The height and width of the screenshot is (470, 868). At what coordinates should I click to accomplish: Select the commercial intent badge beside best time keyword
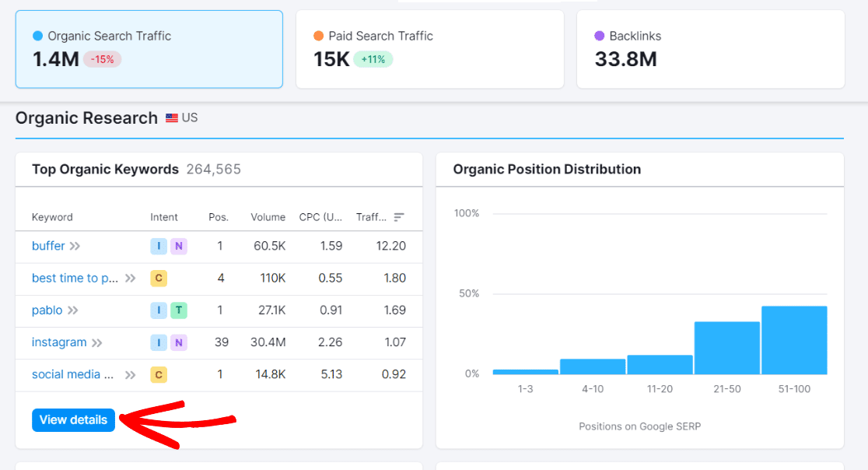click(x=159, y=278)
